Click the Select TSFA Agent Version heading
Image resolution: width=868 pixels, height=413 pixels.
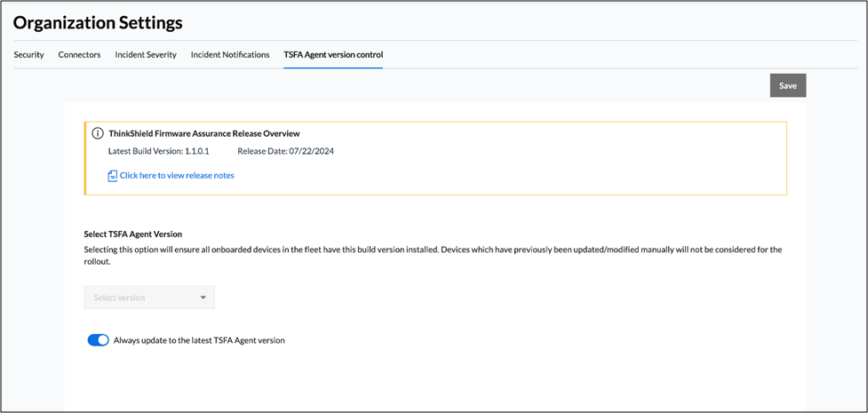[133, 234]
